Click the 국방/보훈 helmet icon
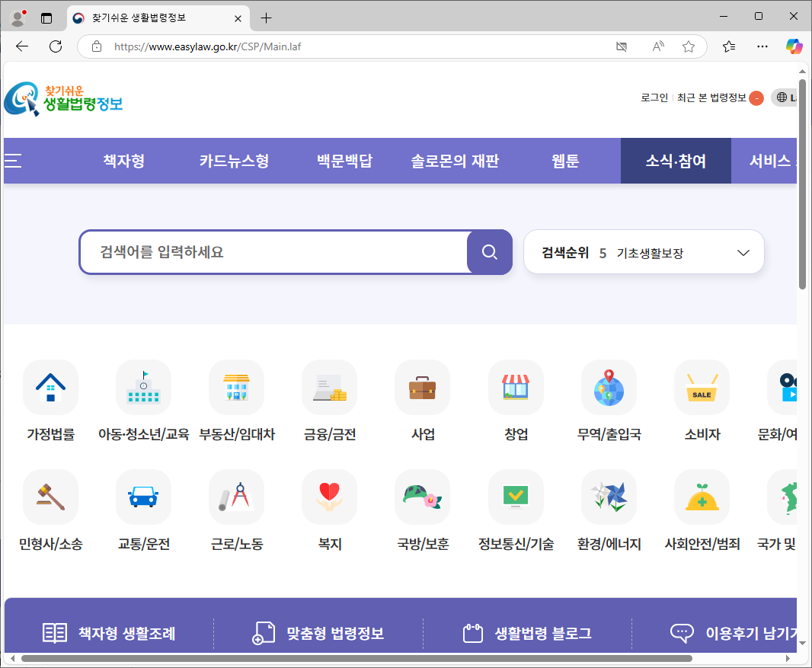The height and width of the screenshot is (668, 812). pos(422,497)
